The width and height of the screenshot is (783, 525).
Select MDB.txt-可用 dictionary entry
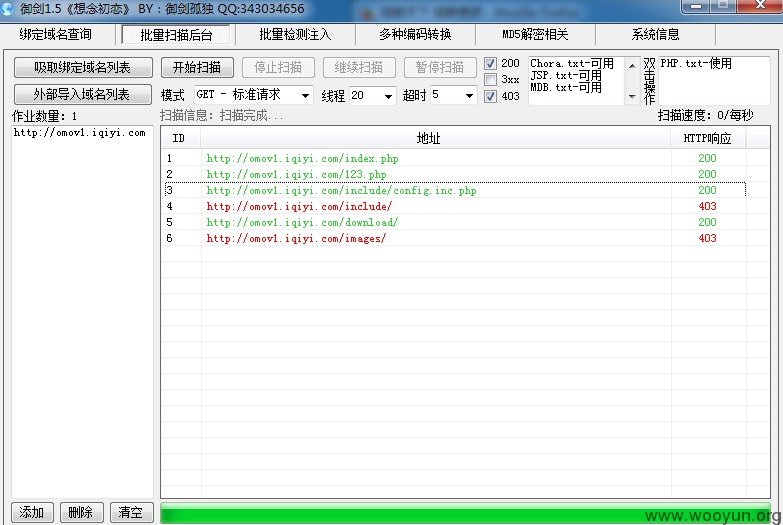(x=566, y=87)
